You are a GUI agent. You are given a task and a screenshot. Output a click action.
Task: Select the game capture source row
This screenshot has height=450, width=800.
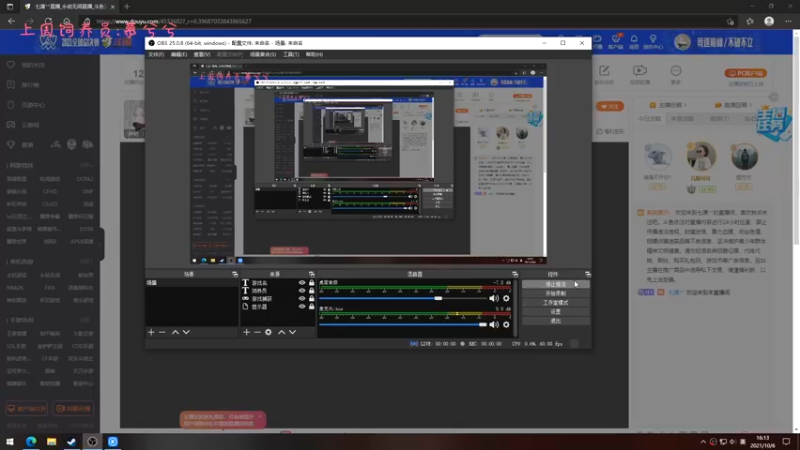pyautogui.click(x=279, y=298)
